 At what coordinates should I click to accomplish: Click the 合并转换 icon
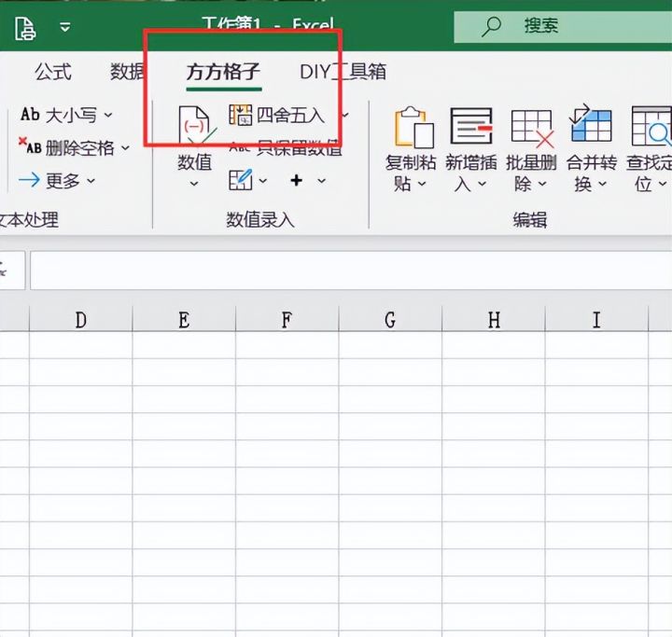click(590, 124)
